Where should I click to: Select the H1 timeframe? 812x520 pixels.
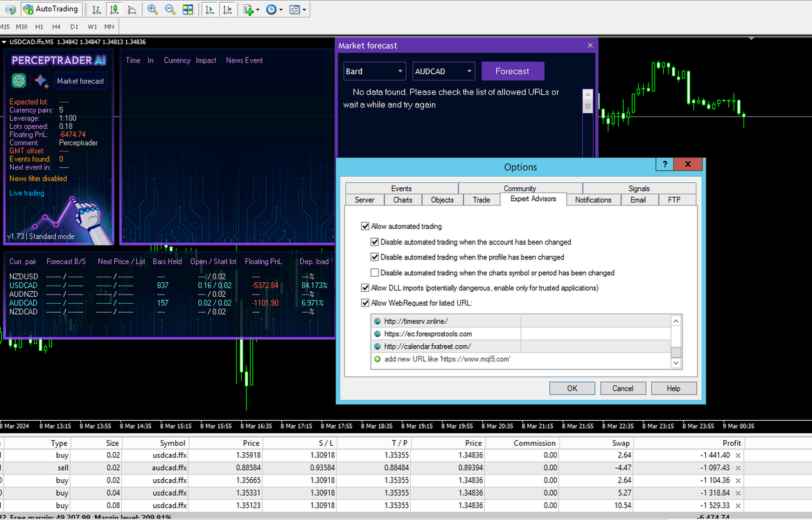point(39,26)
